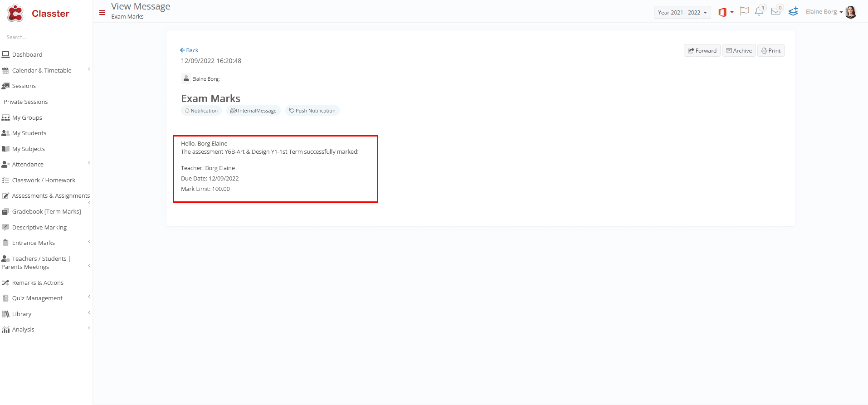
Task: Click the Quiz Management icon
Action: click(5, 298)
